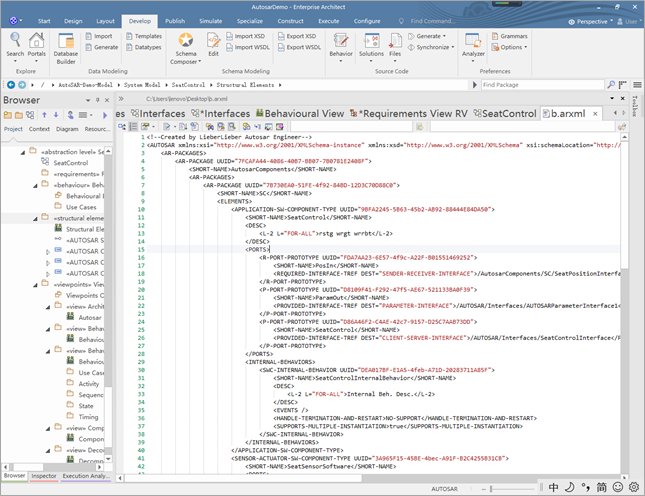Toggle the IME Chinese input mode icon
The image size is (645, 496).
[x=554, y=487]
